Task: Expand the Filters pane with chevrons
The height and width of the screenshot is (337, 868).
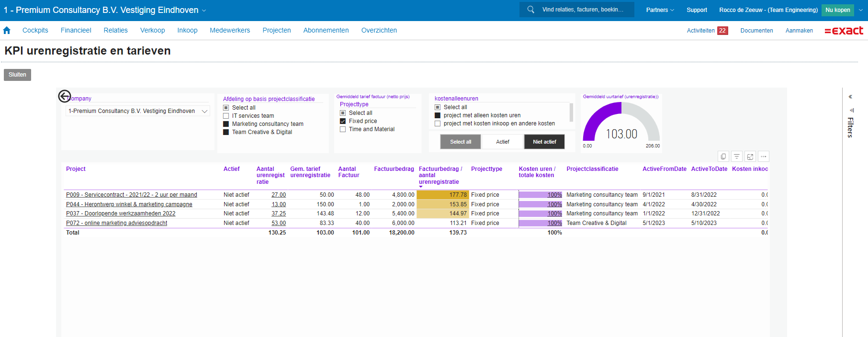Action: (x=850, y=97)
